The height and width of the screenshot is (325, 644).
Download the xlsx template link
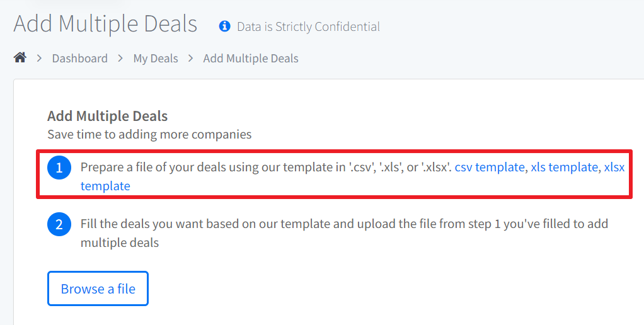614,167
